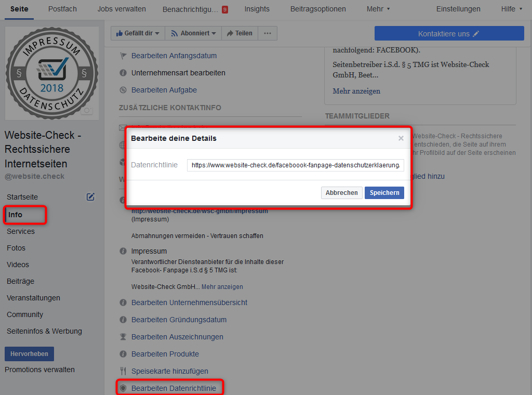Image resolution: width=532 pixels, height=395 pixels.
Task: Click Bearbeiten Anfangsdatum link
Action: point(174,56)
